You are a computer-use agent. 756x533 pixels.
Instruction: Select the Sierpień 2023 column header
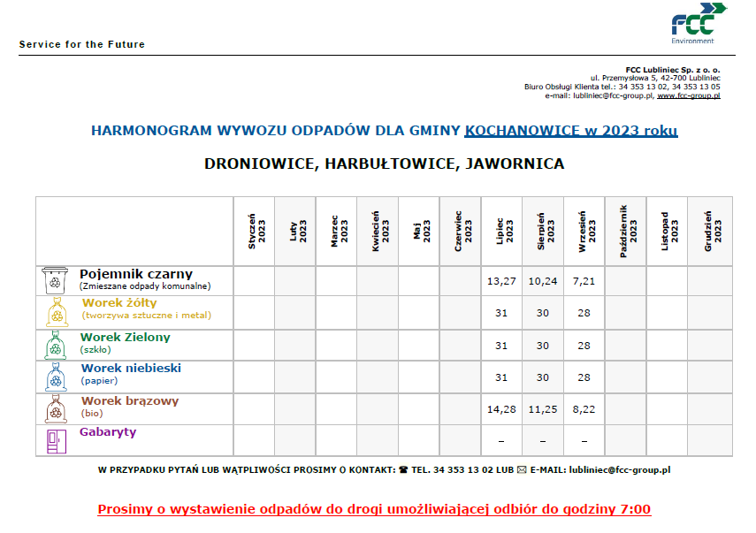click(x=543, y=231)
